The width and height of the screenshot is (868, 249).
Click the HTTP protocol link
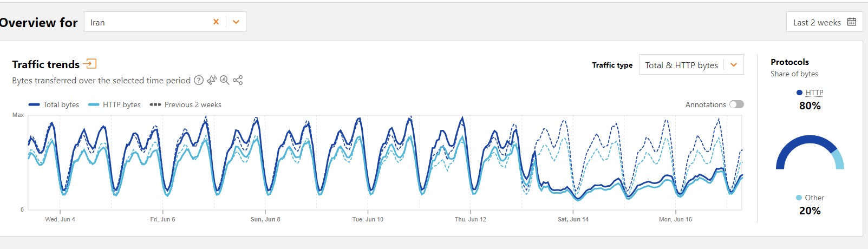coord(814,93)
